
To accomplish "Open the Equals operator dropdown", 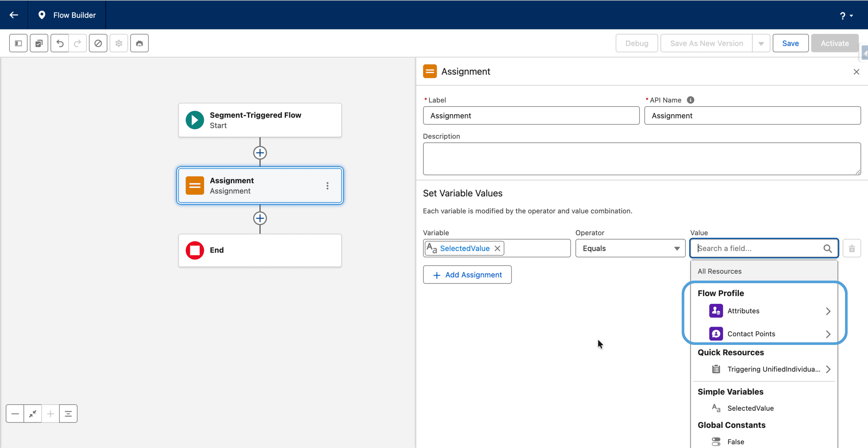I will (630, 248).
